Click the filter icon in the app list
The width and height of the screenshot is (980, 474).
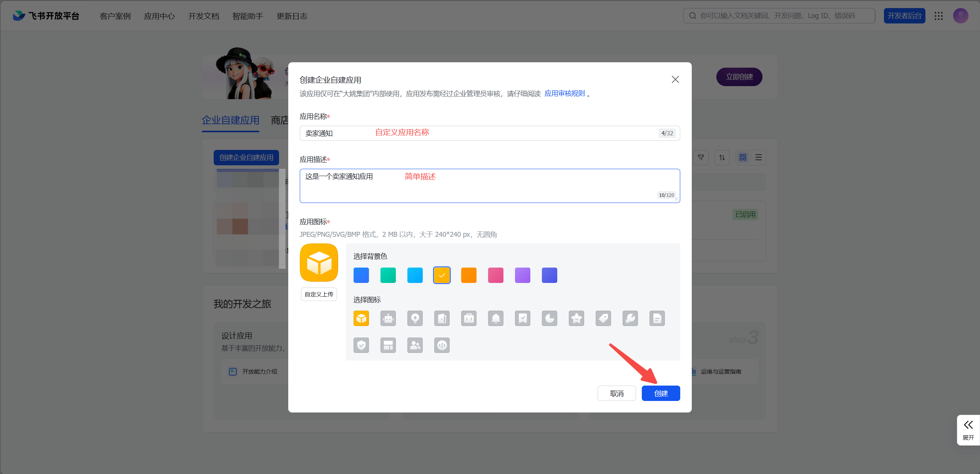tap(701, 158)
